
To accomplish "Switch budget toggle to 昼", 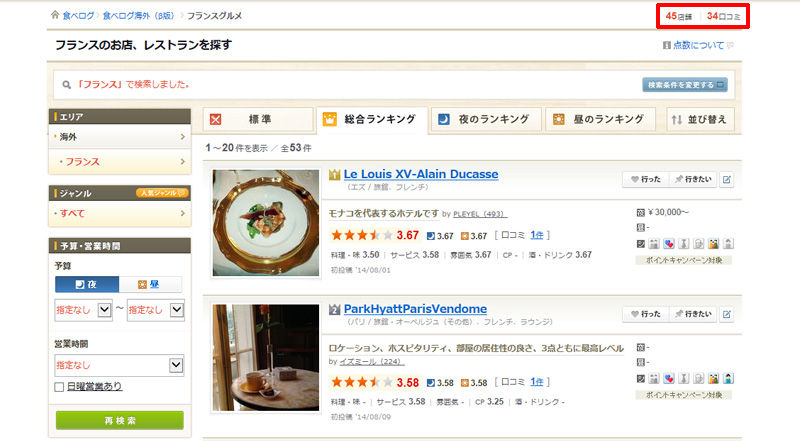I will (150, 284).
